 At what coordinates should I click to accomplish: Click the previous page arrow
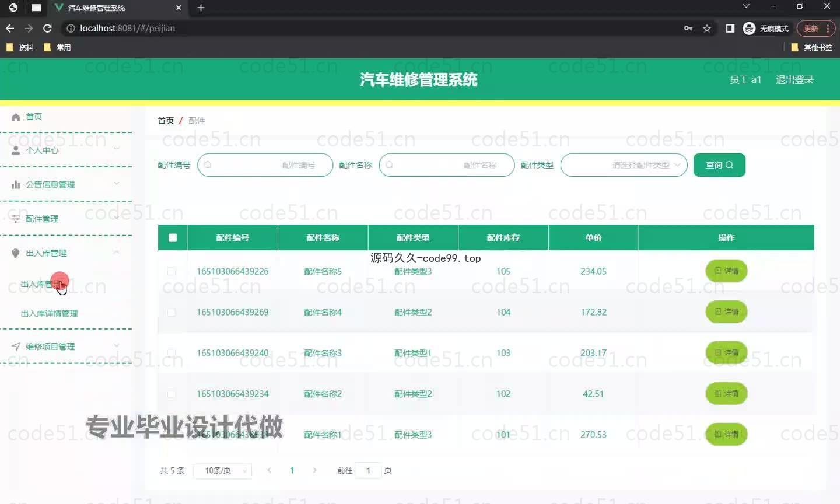[x=269, y=470]
